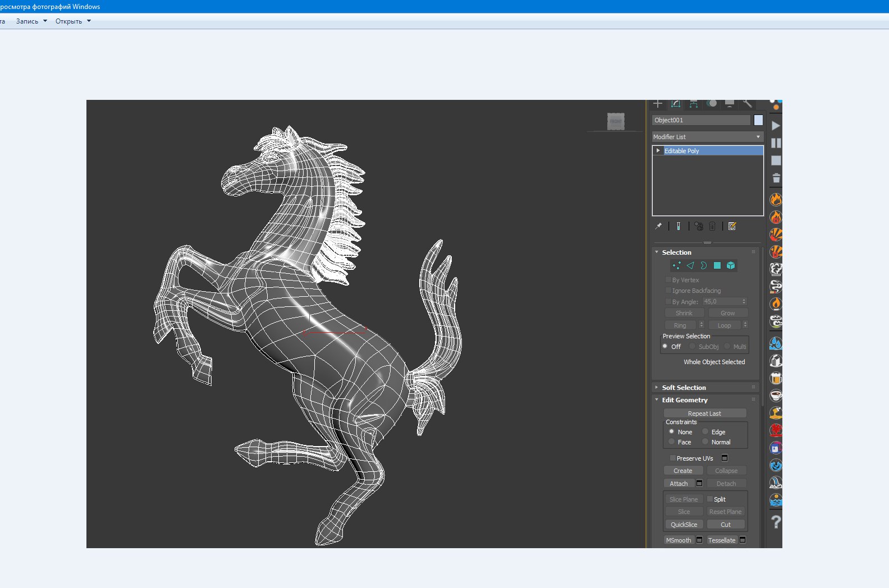Click the Create button
The height and width of the screenshot is (588, 889).
pos(683,471)
